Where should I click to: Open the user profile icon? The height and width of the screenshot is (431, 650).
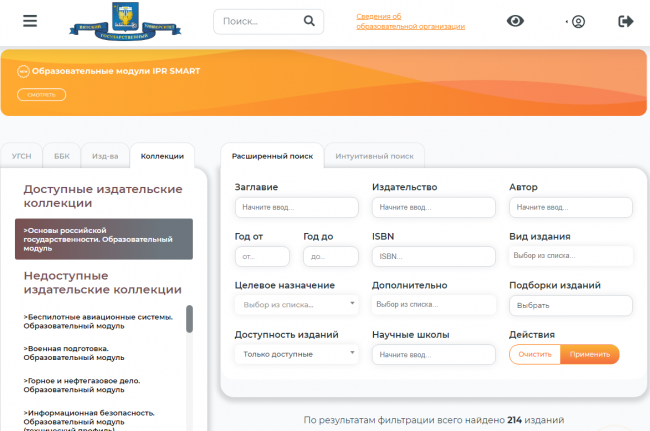click(x=576, y=21)
